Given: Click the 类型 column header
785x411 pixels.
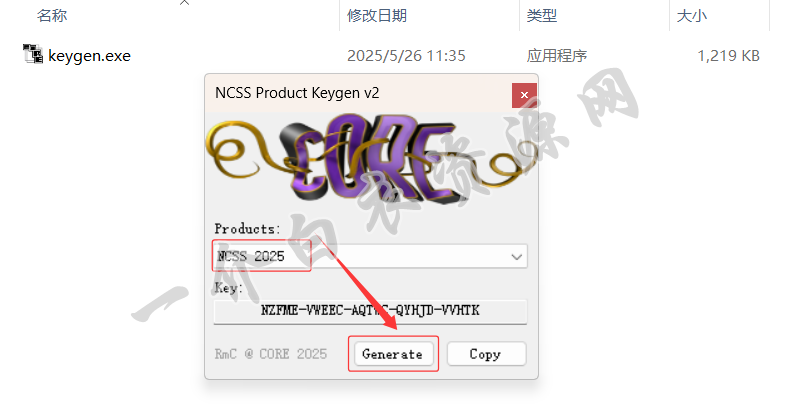Looking at the screenshot, I should click(x=542, y=16).
